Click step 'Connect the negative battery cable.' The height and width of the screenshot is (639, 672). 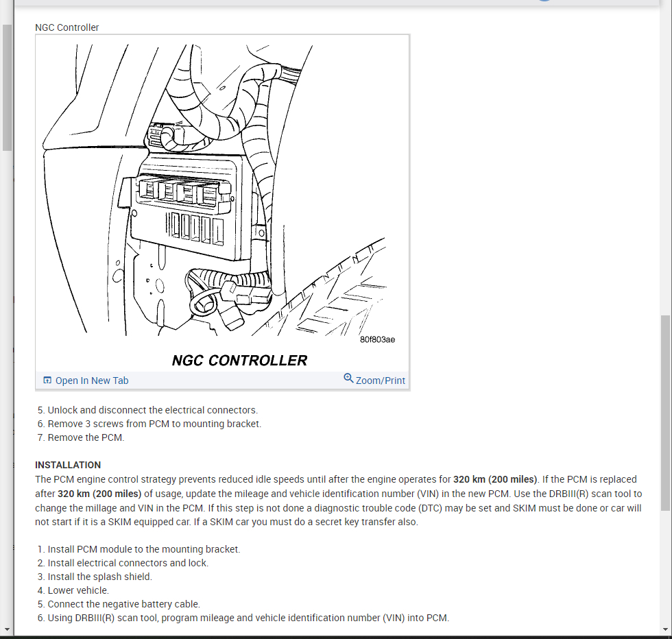point(123,604)
